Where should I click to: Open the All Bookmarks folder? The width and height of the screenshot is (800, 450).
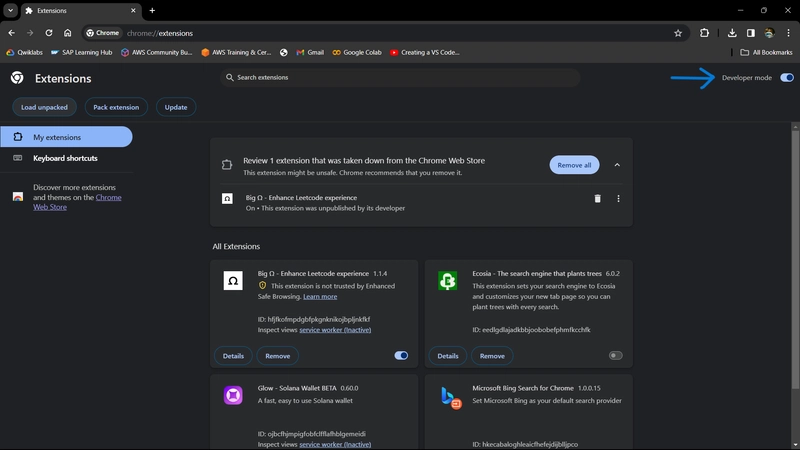[x=766, y=52]
